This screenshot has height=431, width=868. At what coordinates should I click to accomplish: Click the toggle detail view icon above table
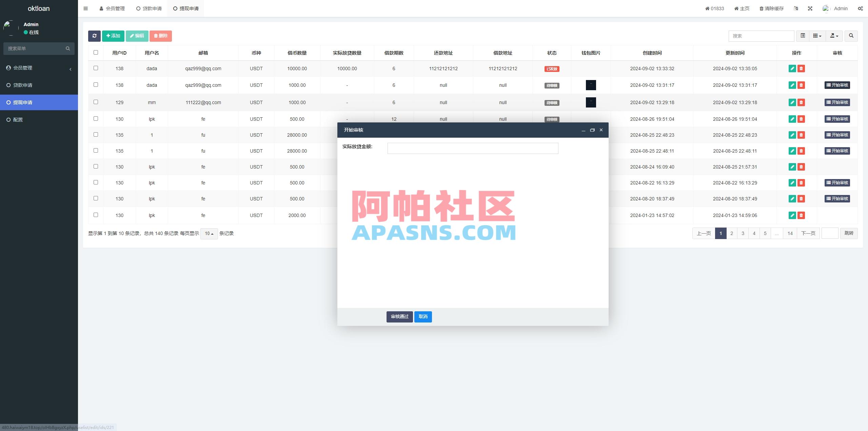coord(803,36)
